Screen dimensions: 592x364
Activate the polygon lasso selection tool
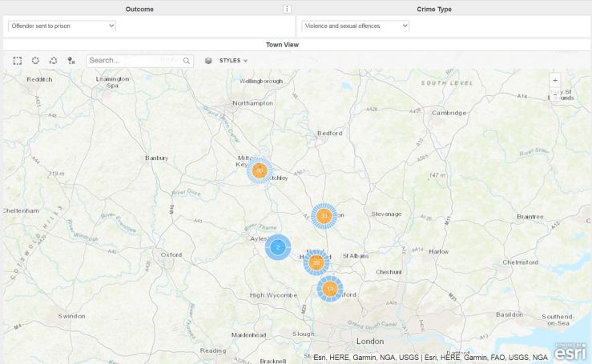(x=53, y=61)
